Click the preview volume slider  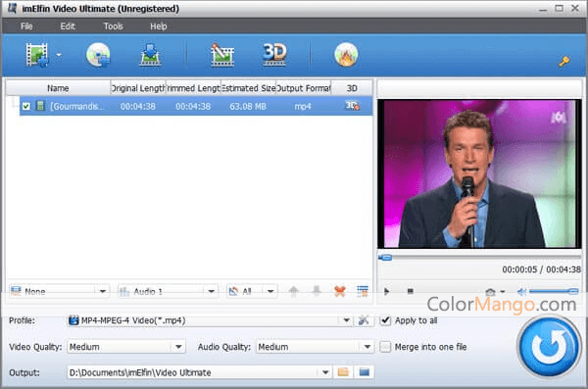[554, 291]
